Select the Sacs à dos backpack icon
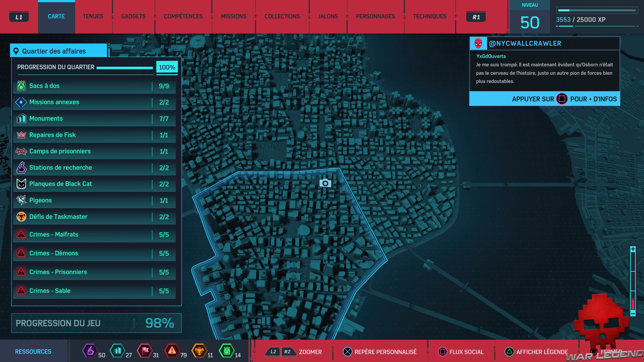The width and height of the screenshot is (644, 362). click(21, 86)
